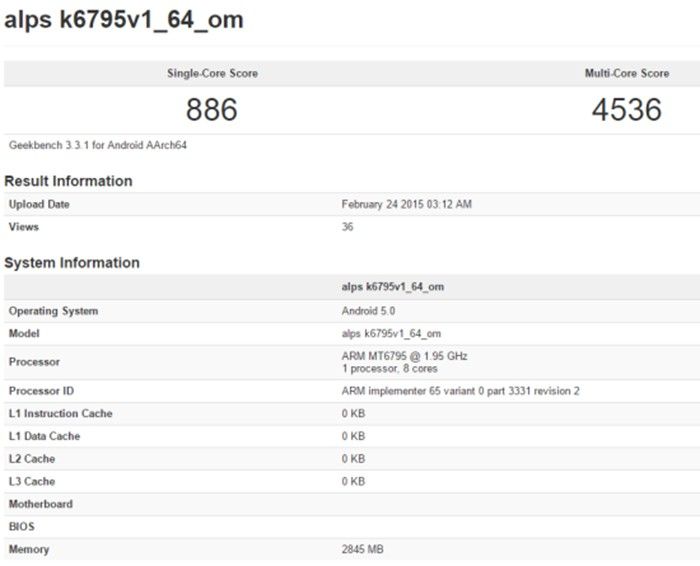Screen dimensions: 700x566
Task: Click the Views label
Action: coord(24,227)
